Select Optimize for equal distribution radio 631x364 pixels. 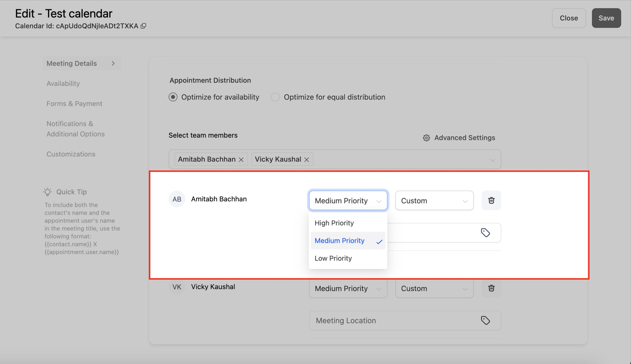275,97
